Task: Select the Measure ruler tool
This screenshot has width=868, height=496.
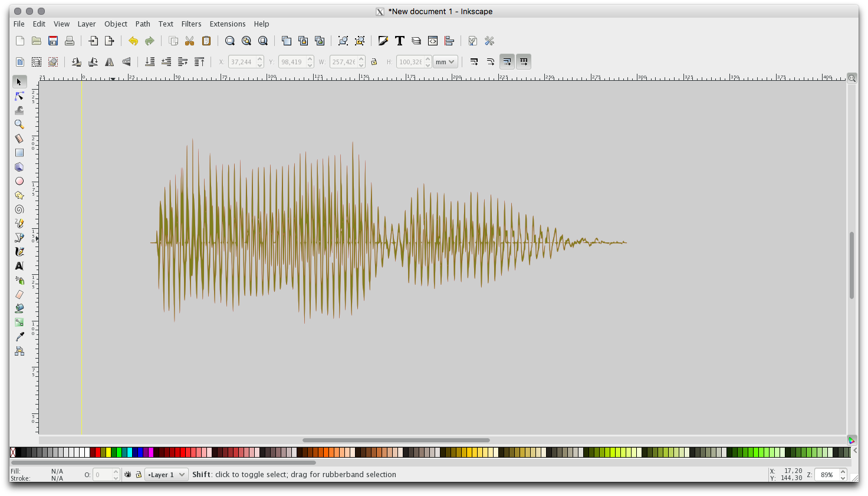Action: [19, 139]
